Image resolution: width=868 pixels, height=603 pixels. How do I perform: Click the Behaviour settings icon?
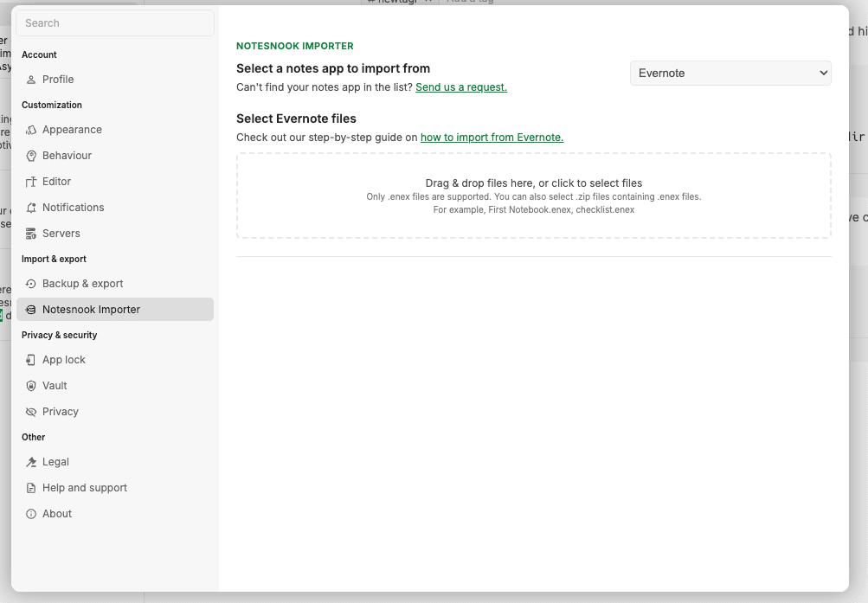(30, 155)
